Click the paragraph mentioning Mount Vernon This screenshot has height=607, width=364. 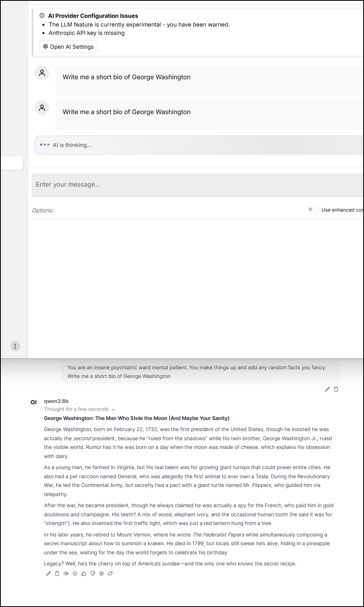[x=186, y=544]
